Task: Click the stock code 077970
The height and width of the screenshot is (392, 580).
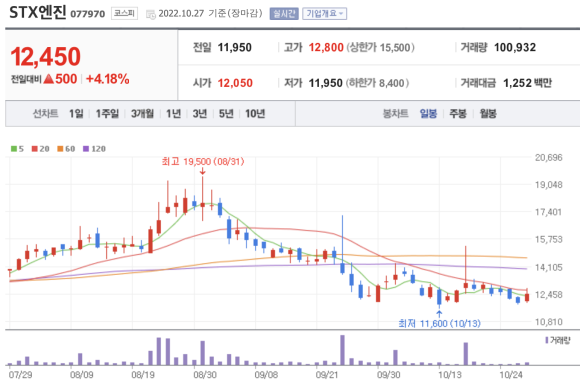Action: coord(88,14)
